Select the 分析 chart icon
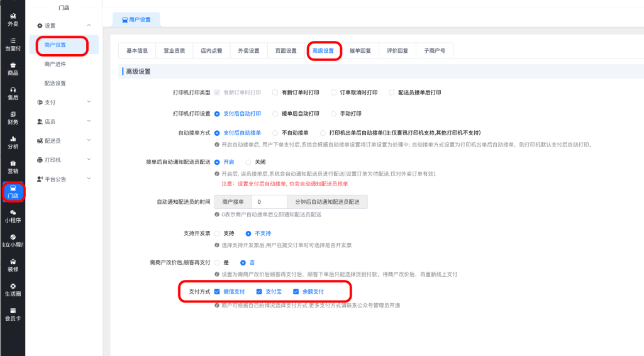 [x=13, y=142]
